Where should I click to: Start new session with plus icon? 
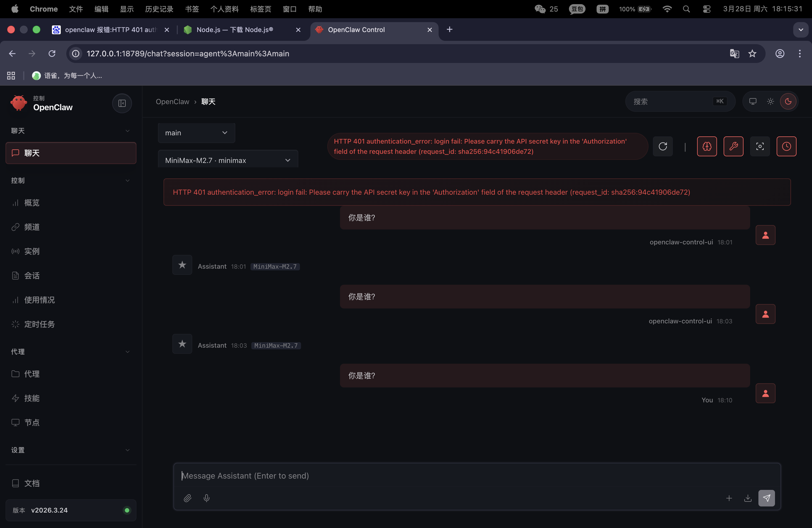[x=729, y=498]
